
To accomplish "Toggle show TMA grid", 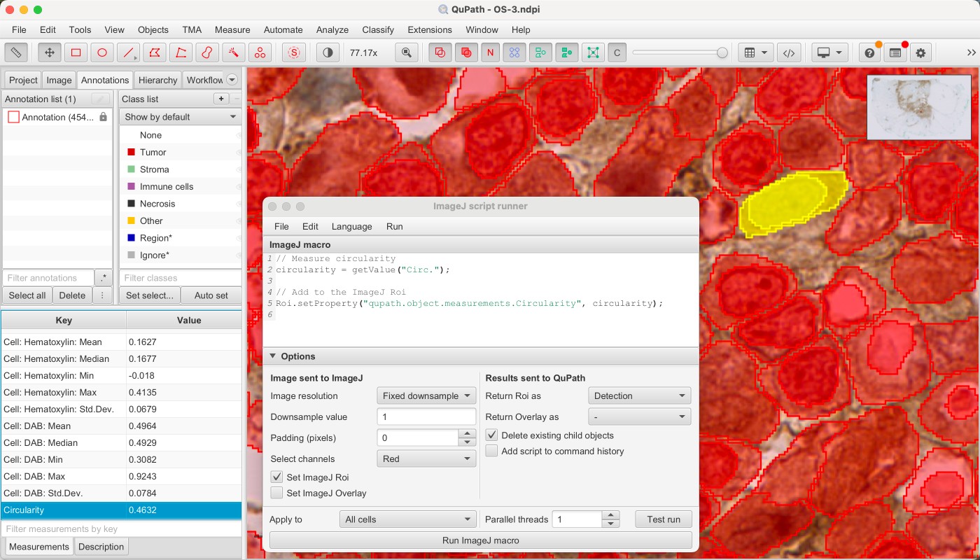I will [x=514, y=52].
